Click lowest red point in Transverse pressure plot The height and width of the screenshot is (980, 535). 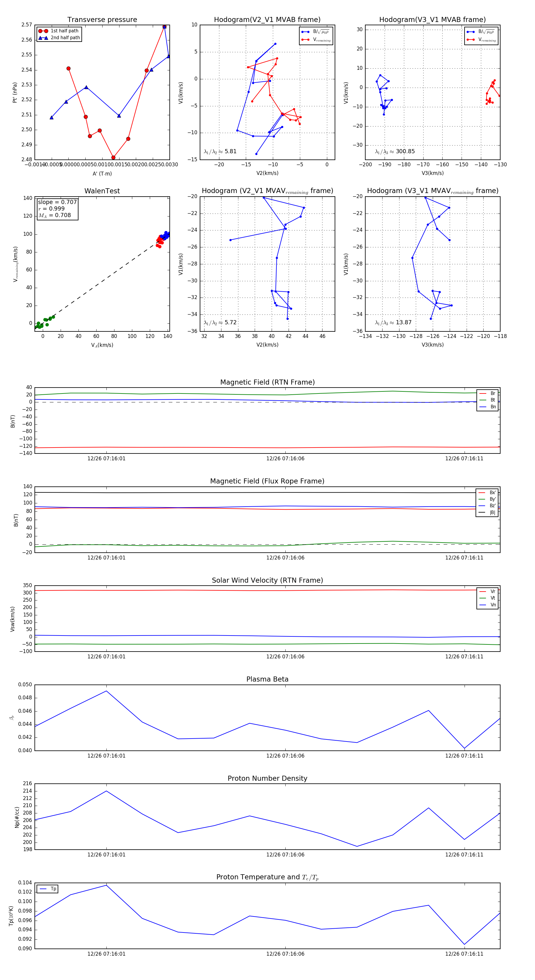113,157
